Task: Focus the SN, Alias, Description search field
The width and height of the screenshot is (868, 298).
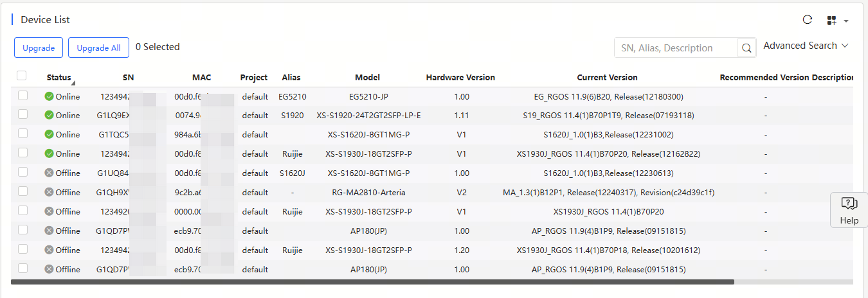Action: [x=675, y=48]
